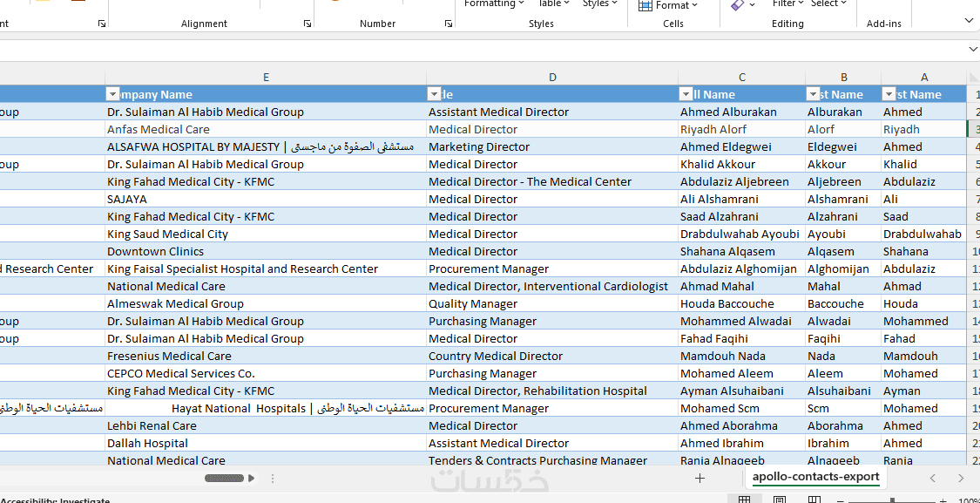Collapse the ribbon with the chevron
This screenshot has height=503, width=980.
[x=969, y=21]
